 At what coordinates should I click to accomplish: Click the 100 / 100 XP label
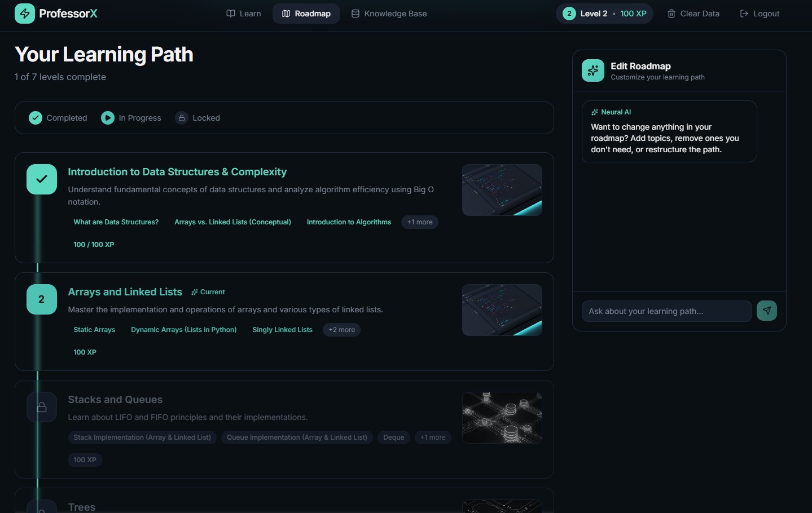click(x=94, y=245)
